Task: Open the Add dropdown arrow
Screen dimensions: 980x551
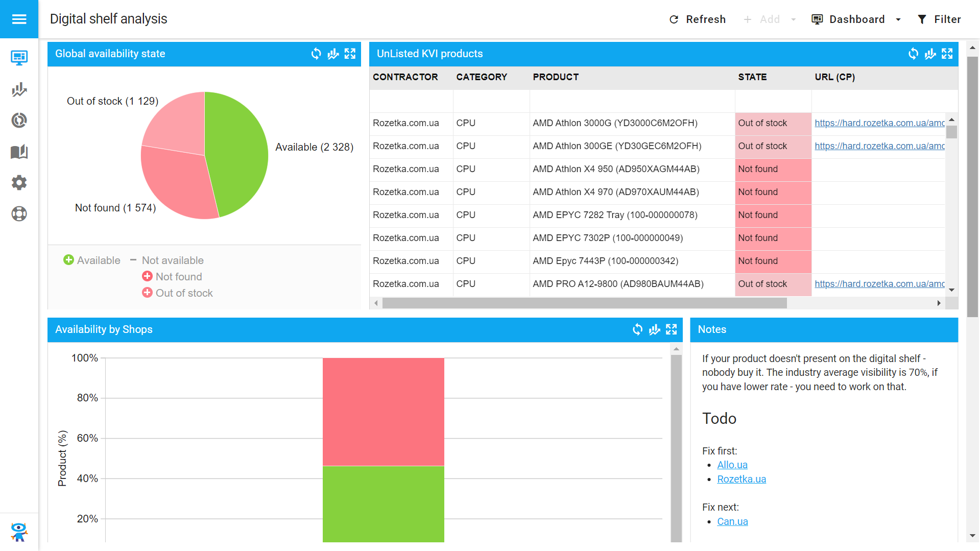Action: pyautogui.click(x=793, y=19)
